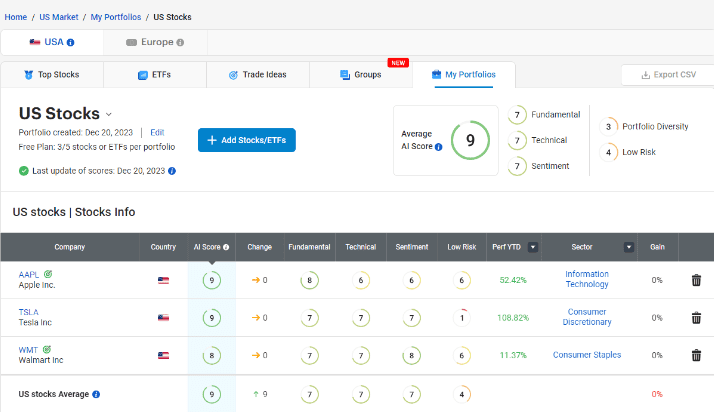This screenshot has height=412, width=714.
Task: Click info icon beside US stocks Average
Action: [x=96, y=394]
